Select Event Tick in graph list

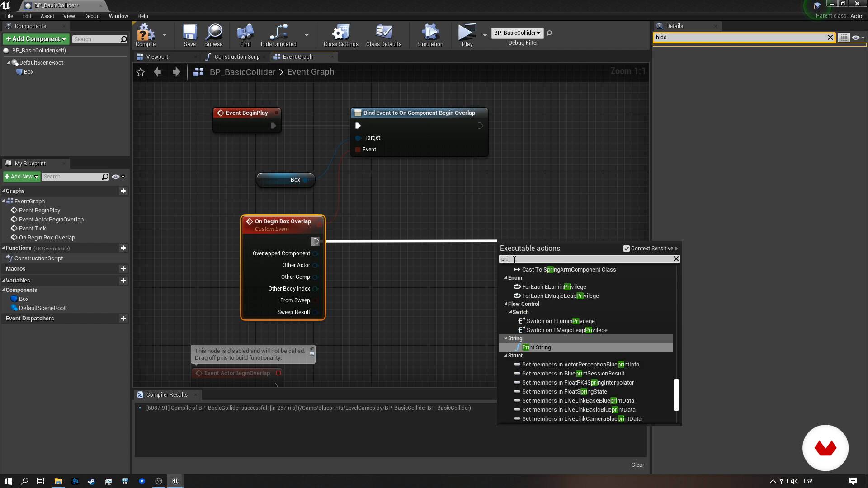(32, 229)
